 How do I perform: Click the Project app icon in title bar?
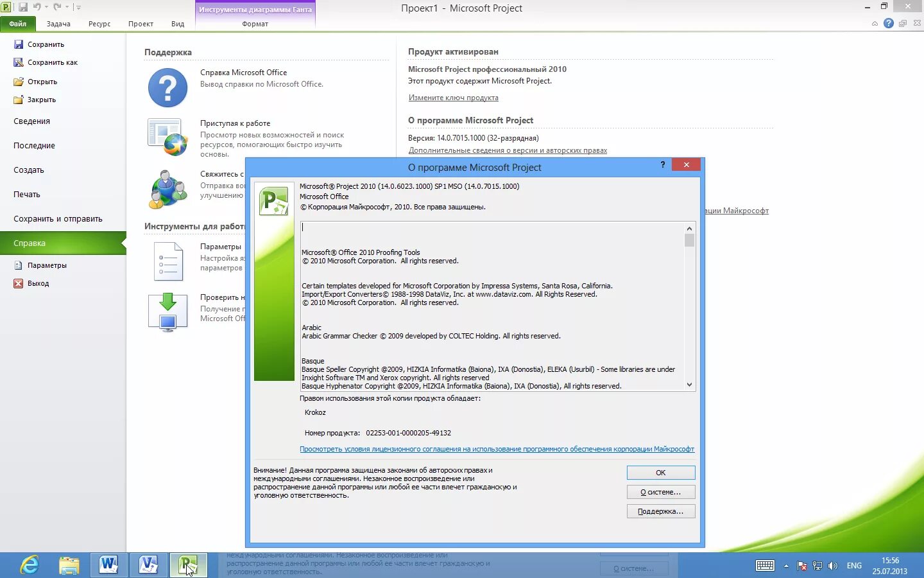6,7
